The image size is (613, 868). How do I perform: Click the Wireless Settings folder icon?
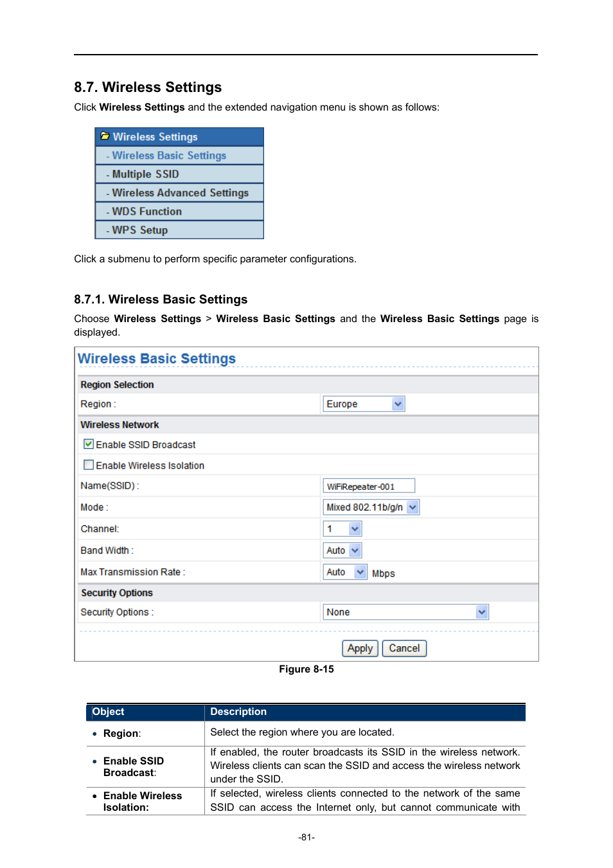(105, 136)
